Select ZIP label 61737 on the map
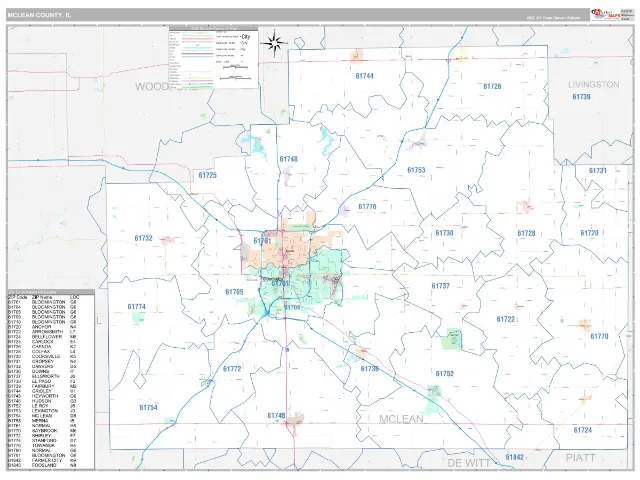The height and width of the screenshot is (480, 640). [440, 286]
